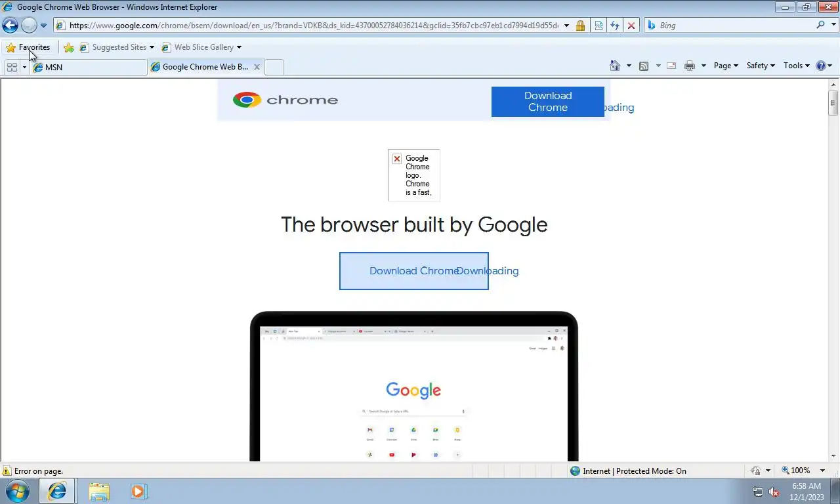The height and width of the screenshot is (504, 840).
Task: Open Windows Explorer folder taskbar icon
Action: click(99, 491)
